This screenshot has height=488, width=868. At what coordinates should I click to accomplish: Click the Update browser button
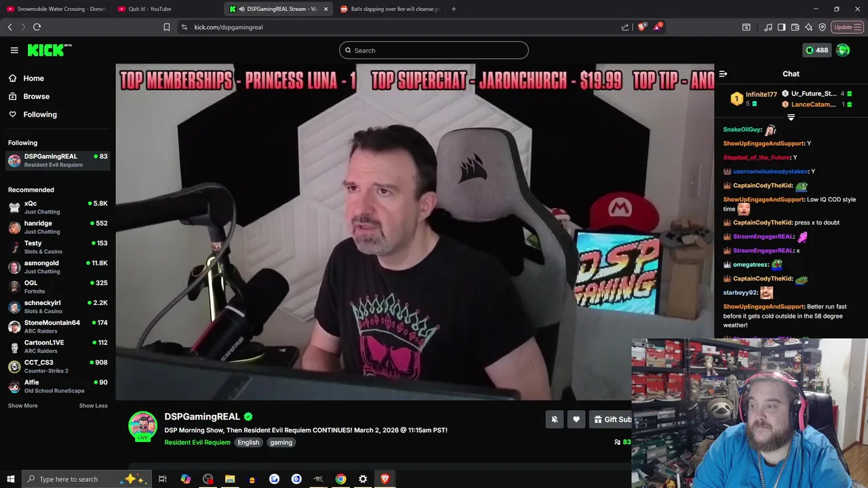[x=847, y=27]
